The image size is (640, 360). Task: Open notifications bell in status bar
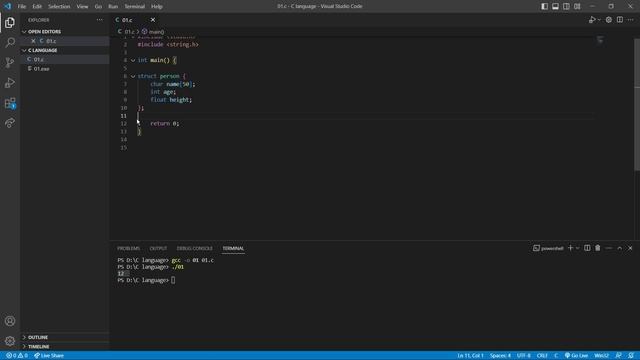(x=631, y=356)
